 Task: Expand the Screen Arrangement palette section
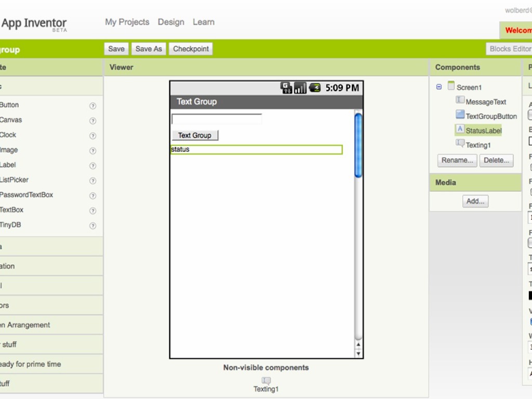[25, 325]
